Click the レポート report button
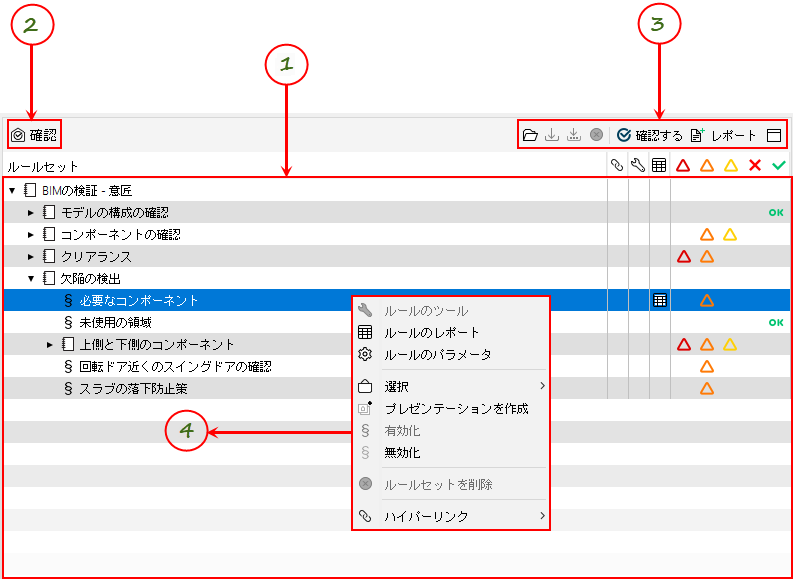 pos(723,135)
